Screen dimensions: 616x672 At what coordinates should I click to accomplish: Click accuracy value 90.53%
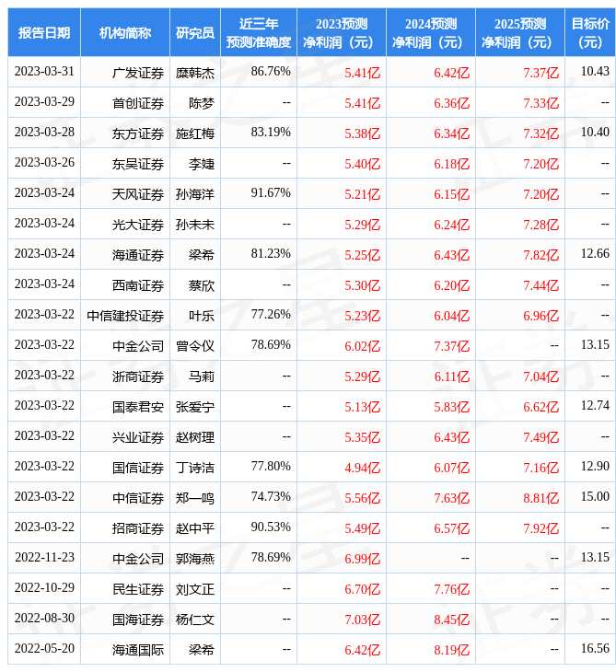point(271,527)
